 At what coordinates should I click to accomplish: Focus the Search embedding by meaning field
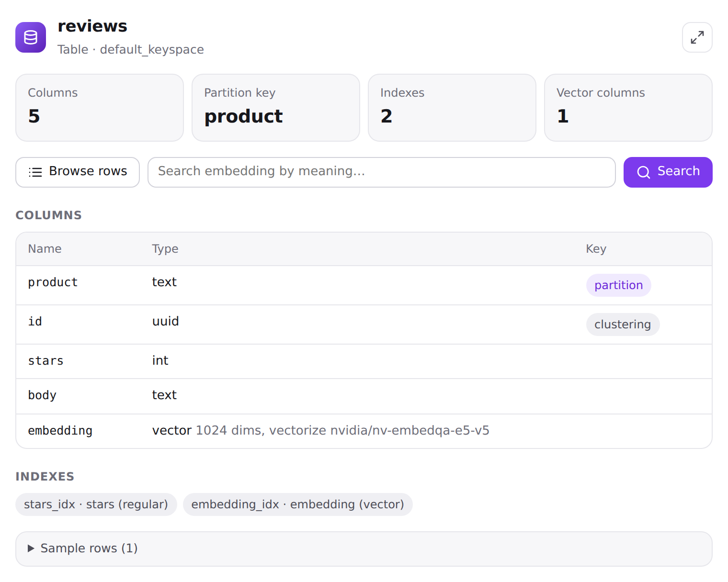point(381,172)
